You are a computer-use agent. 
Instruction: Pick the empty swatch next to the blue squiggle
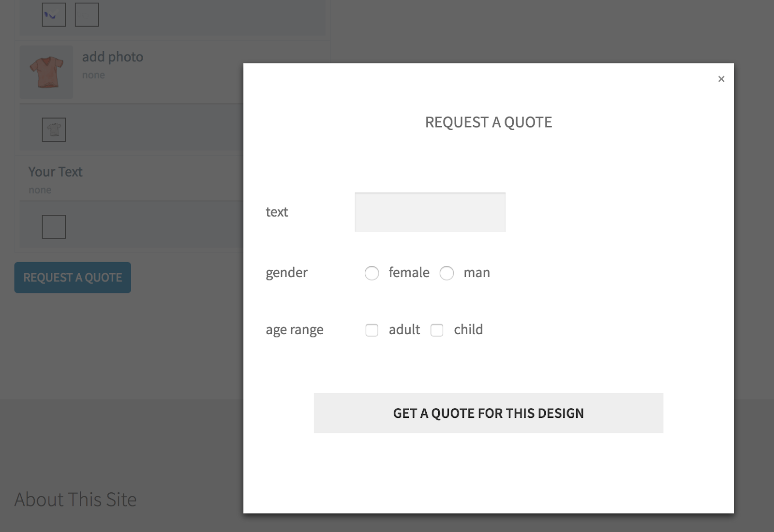coord(87,15)
